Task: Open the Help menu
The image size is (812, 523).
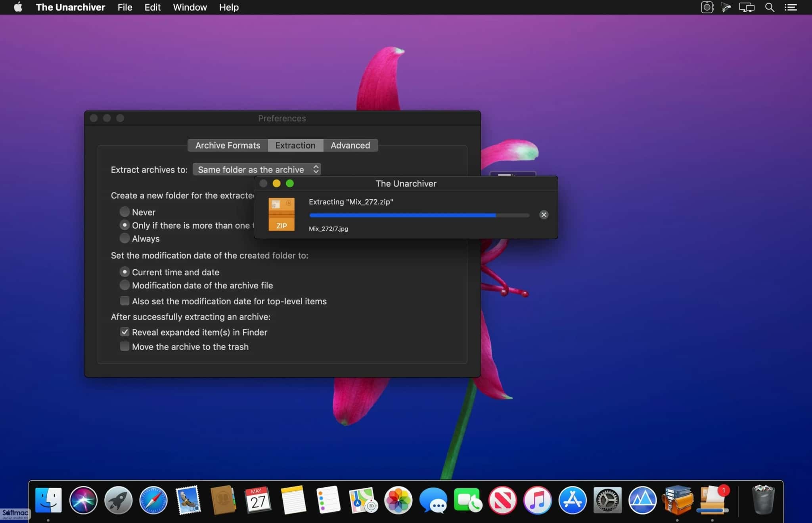Action: click(229, 7)
